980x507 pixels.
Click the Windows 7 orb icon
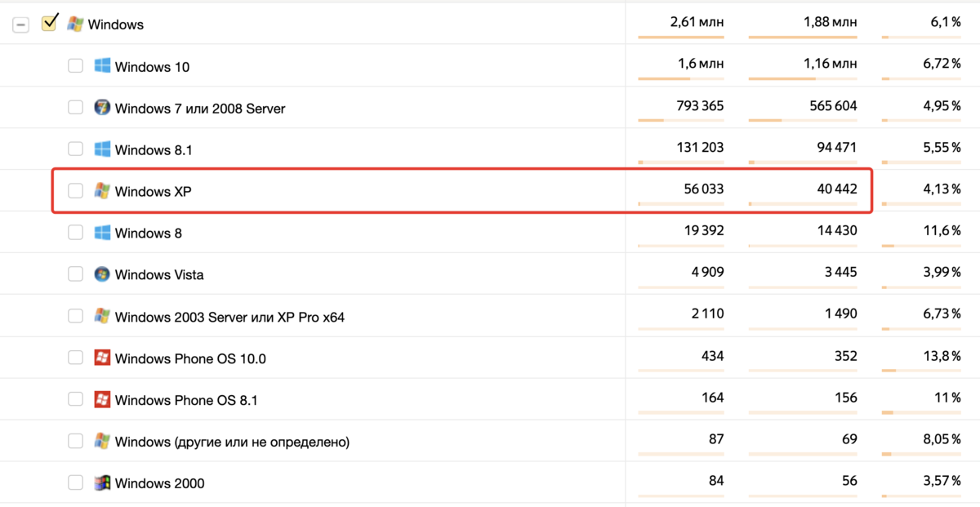coord(102,107)
